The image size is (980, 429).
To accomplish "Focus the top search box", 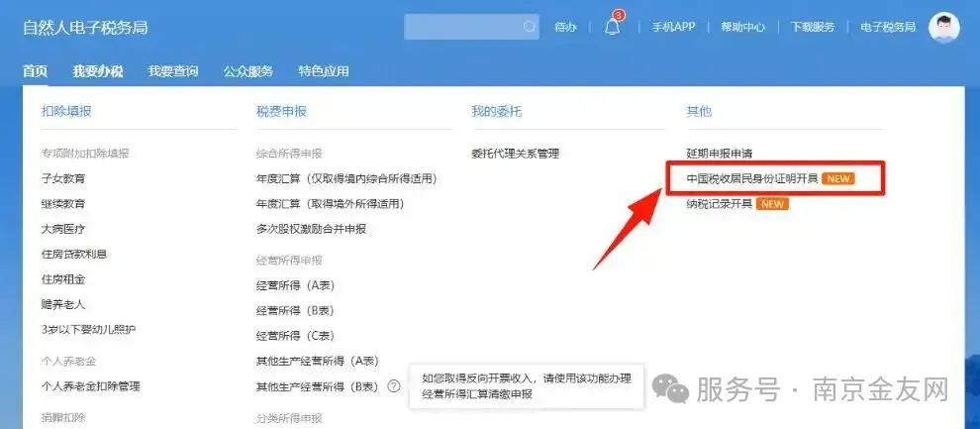I will click(471, 27).
